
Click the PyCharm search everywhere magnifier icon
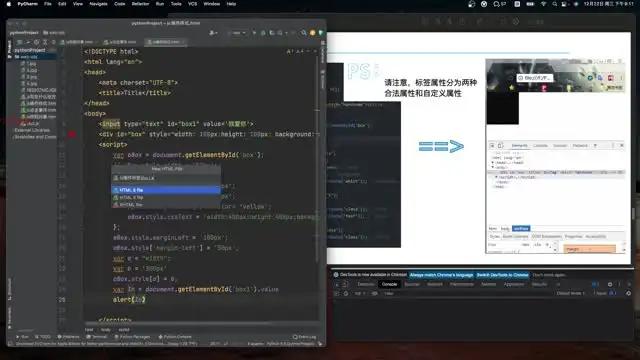[x=304, y=33]
